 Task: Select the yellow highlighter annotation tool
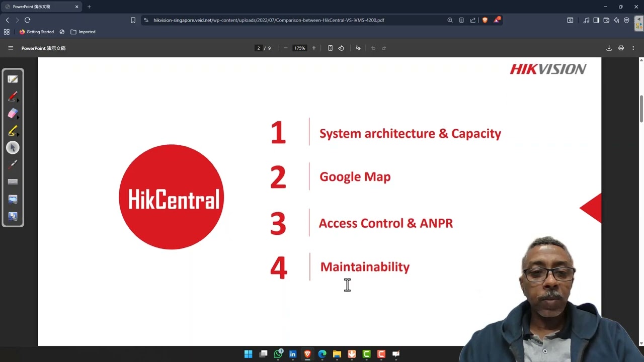pos(13,131)
